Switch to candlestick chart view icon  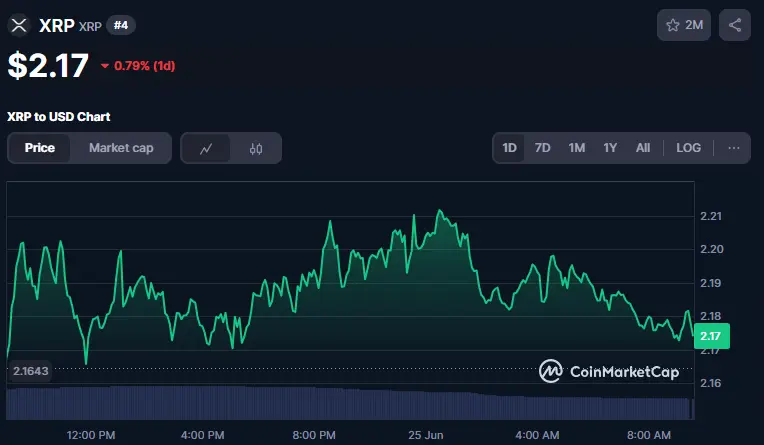tap(256, 148)
